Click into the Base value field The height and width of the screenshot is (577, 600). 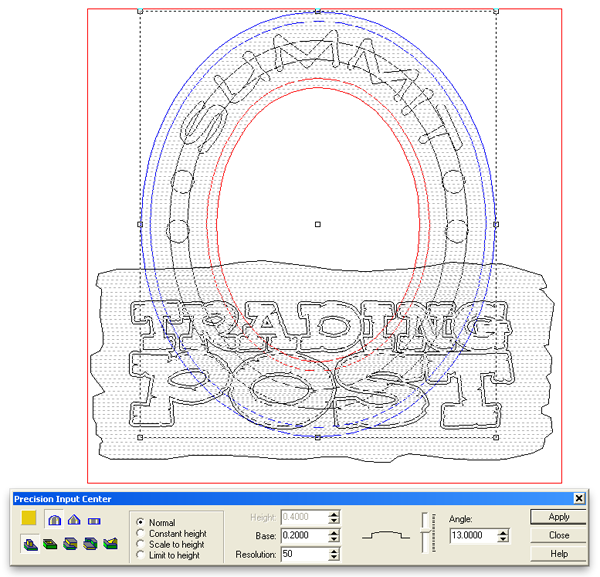coord(305,535)
